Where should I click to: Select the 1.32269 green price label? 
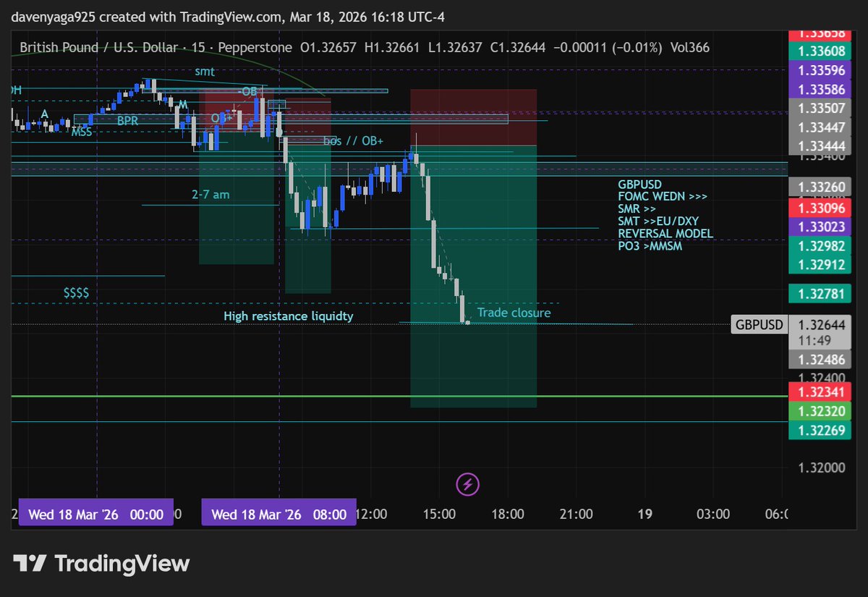pos(820,431)
